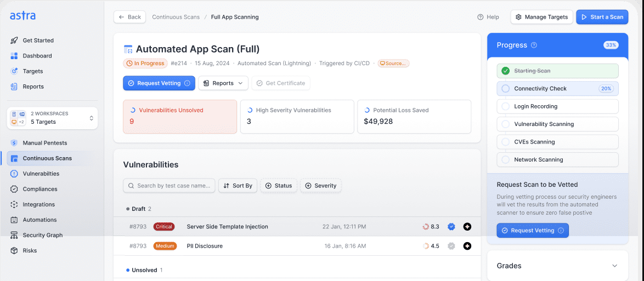This screenshot has height=281, width=644.
Task: Open Reports sidebar item
Action: (x=33, y=87)
